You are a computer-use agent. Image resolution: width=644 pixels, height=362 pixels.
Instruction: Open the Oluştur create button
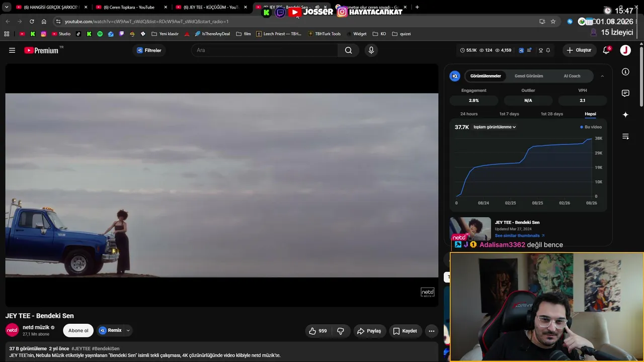pyautogui.click(x=579, y=50)
